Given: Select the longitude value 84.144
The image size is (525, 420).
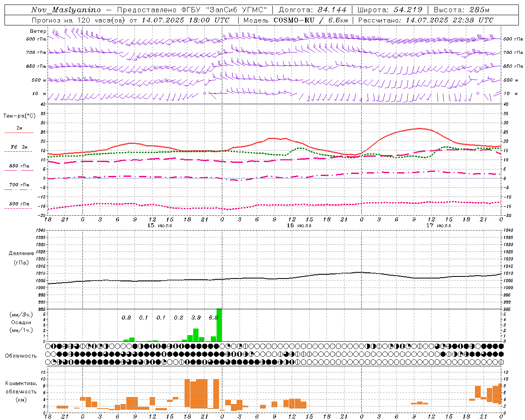Looking at the screenshot, I should (x=332, y=10).
